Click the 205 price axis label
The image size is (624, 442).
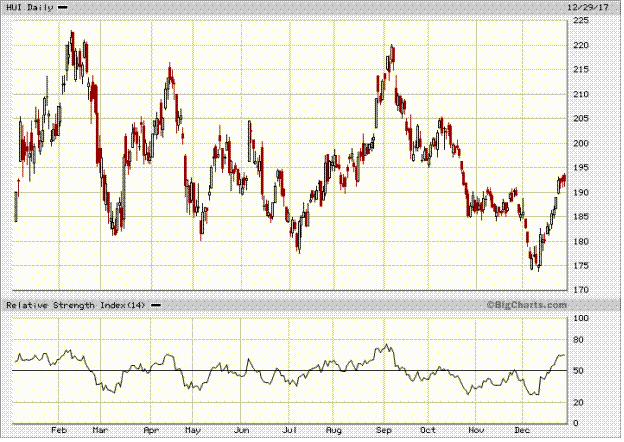point(581,119)
